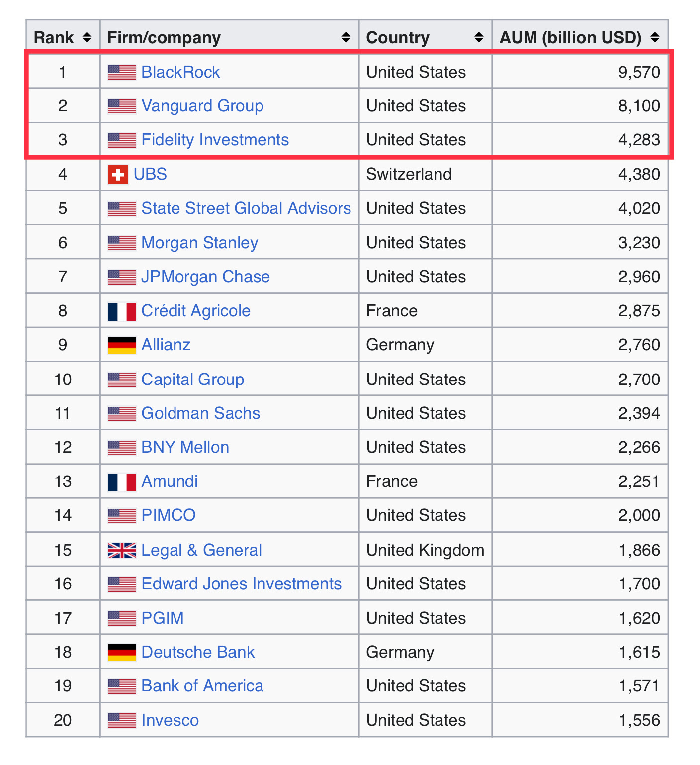Click the US flag beside JPMorgan Chase
The height and width of the screenshot is (765, 700).
122,277
